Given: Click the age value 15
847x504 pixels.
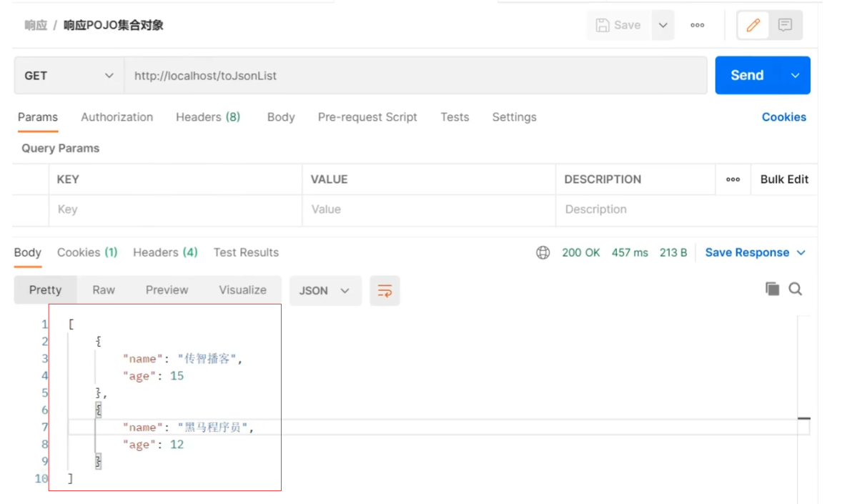Looking at the screenshot, I should (x=177, y=376).
